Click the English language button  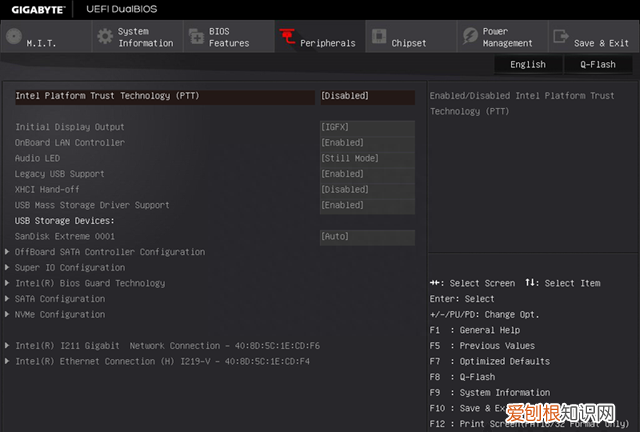coord(528,65)
